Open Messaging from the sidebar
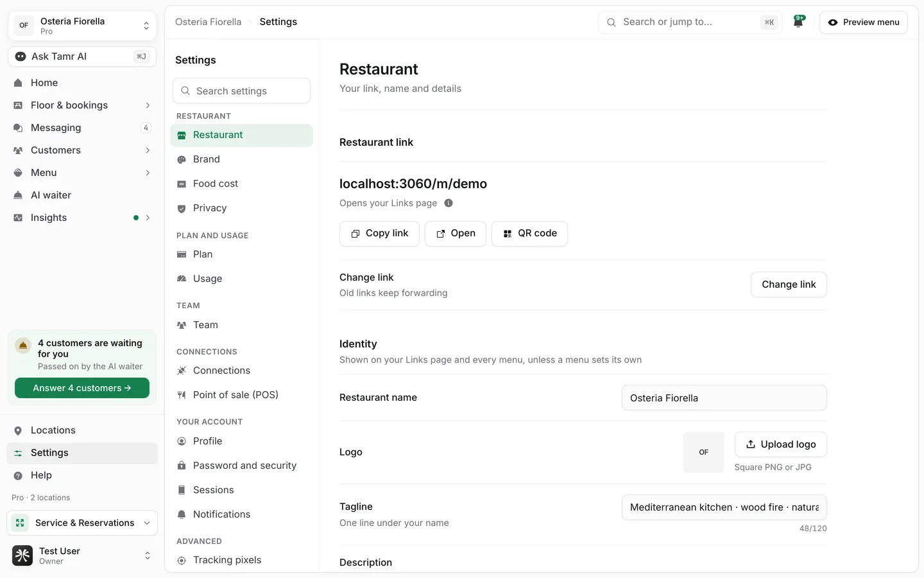This screenshot has width=924, height=578. (x=82, y=128)
